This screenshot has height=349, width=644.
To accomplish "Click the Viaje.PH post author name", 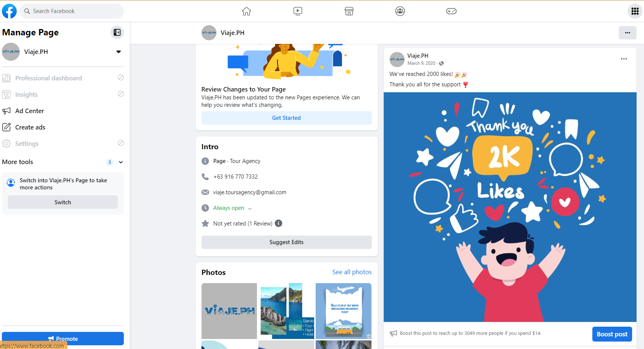I will coord(418,56).
